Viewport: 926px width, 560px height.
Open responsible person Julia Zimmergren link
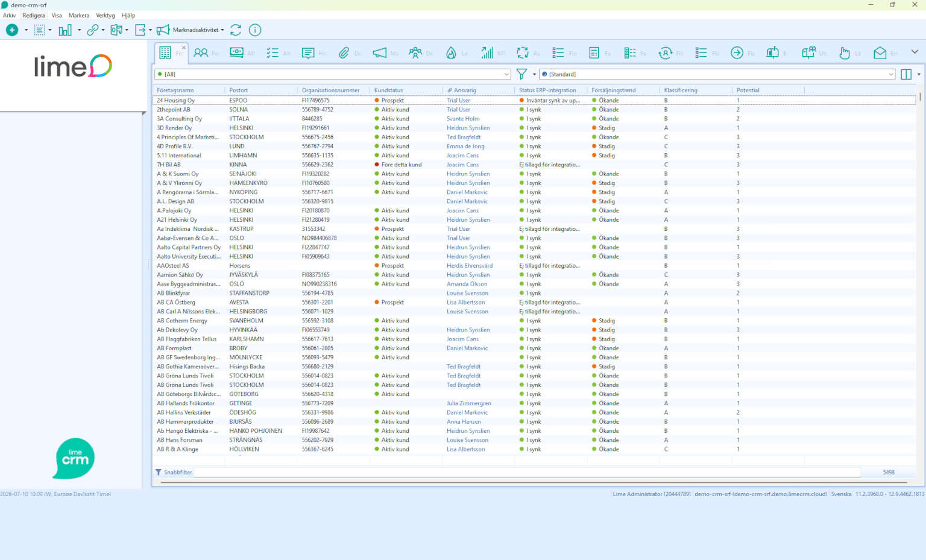pyautogui.click(x=469, y=403)
